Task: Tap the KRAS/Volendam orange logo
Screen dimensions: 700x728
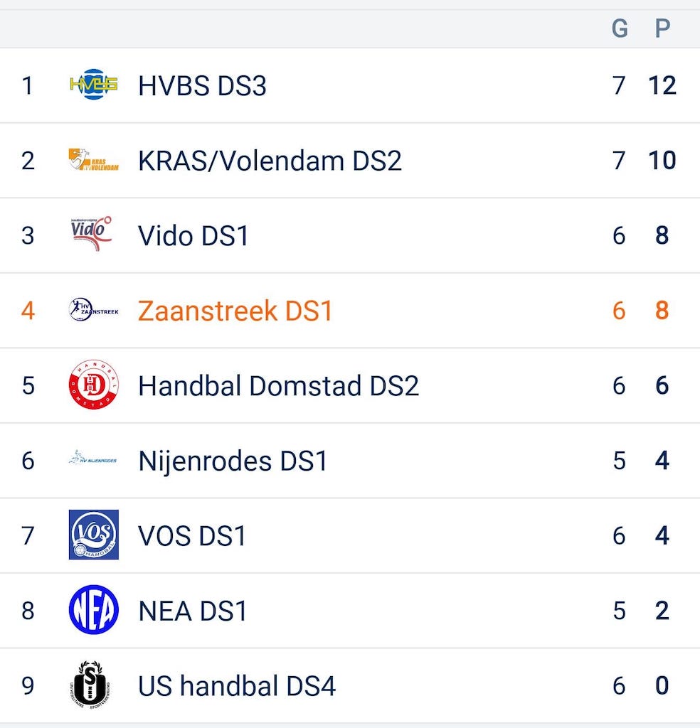Action: click(93, 160)
